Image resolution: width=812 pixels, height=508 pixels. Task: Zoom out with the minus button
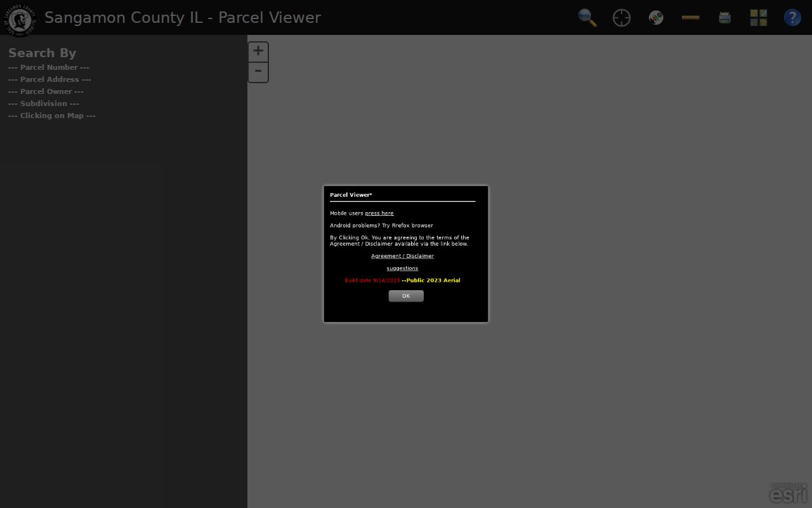pyautogui.click(x=258, y=72)
